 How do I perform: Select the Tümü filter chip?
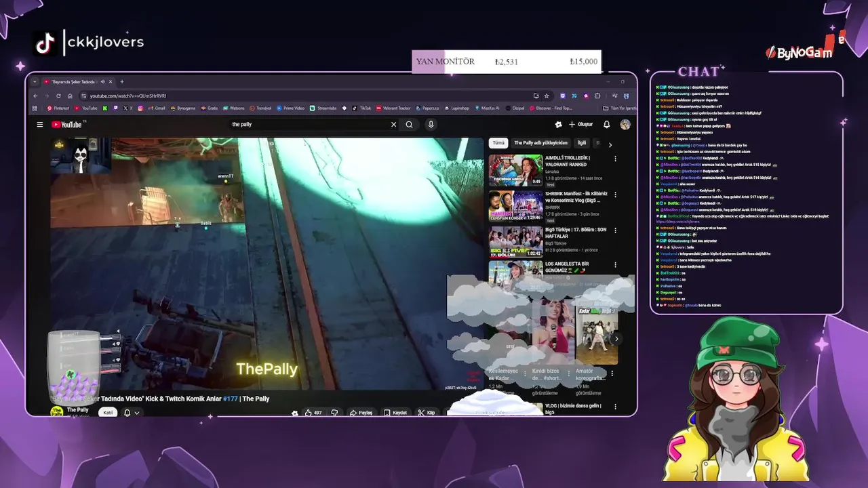pos(498,143)
